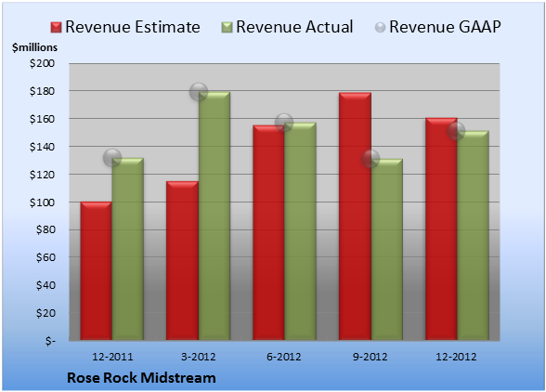This screenshot has height=392, width=546.
Task: Select the green actual bar for 12-2012
Action: [473, 235]
